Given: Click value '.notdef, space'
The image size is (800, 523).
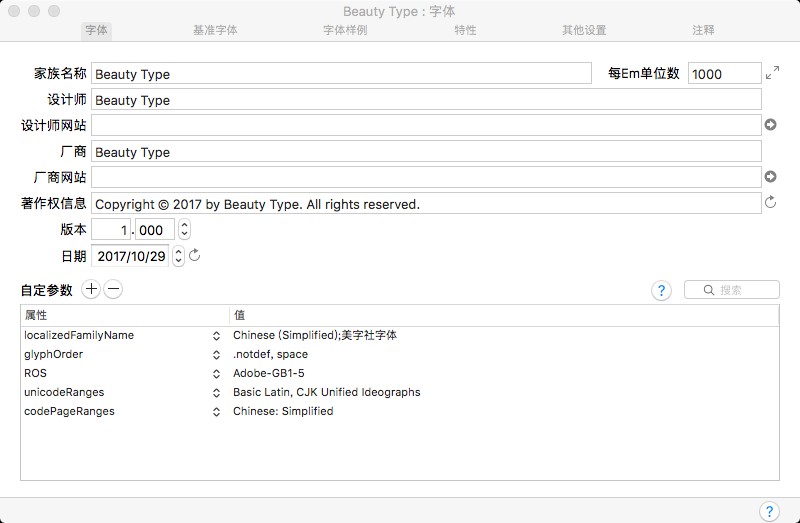Looking at the screenshot, I should [x=270, y=354].
